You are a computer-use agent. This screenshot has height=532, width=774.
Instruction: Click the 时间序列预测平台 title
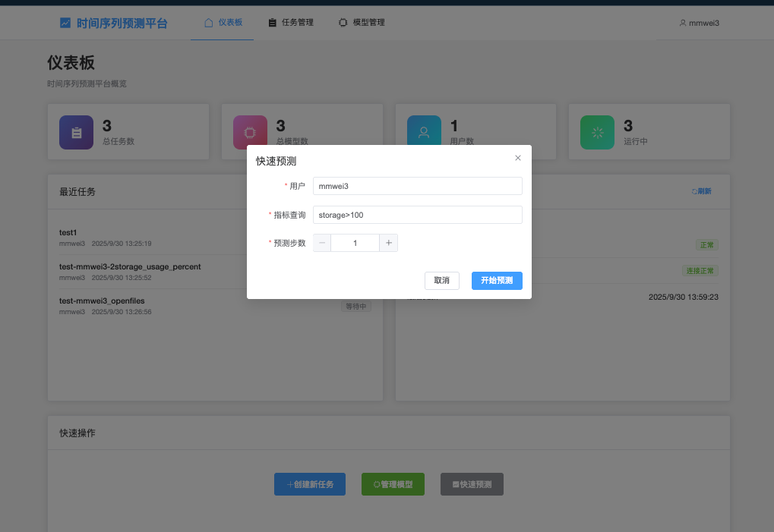(x=122, y=24)
